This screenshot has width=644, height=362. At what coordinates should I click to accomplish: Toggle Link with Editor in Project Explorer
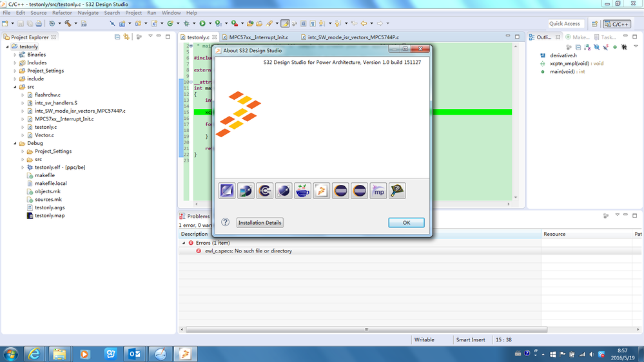pos(126,37)
